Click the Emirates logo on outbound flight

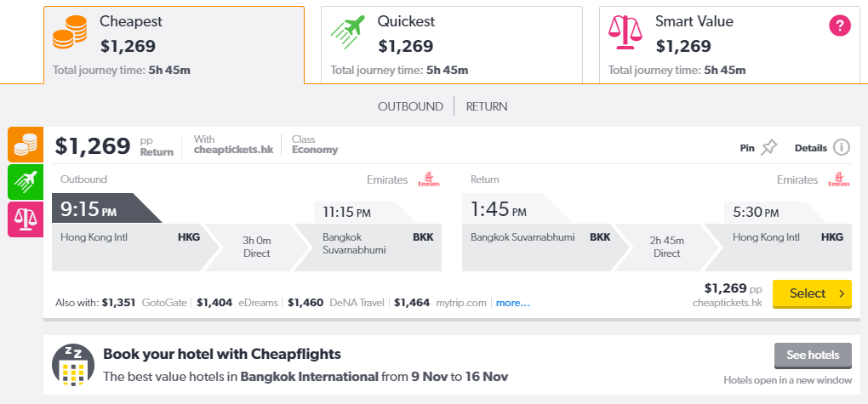(428, 179)
